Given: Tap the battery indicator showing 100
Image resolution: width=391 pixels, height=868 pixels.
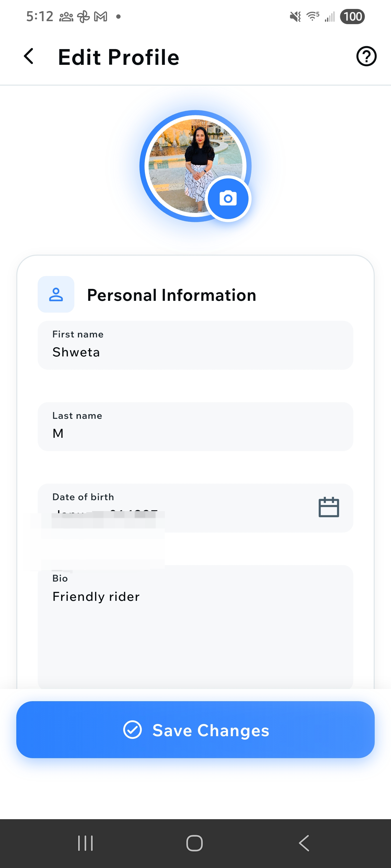Looking at the screenshot, I should point(352,17).
